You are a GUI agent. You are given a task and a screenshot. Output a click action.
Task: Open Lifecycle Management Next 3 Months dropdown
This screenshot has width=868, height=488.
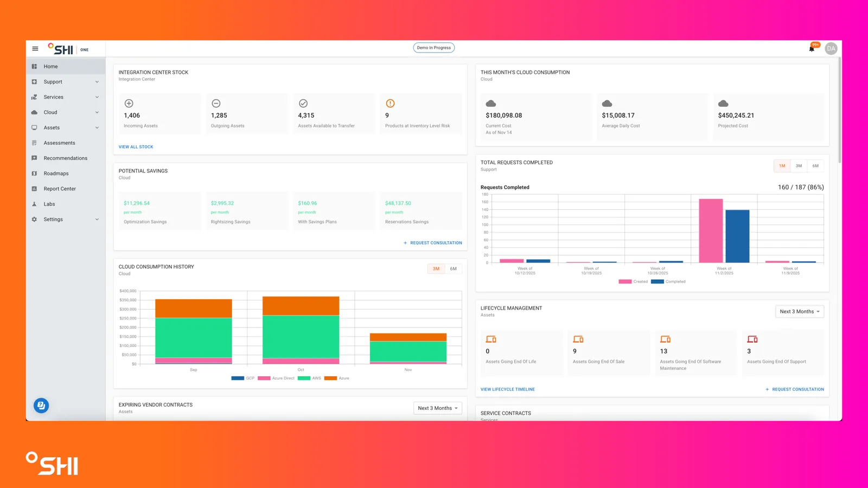click(800, 311)
